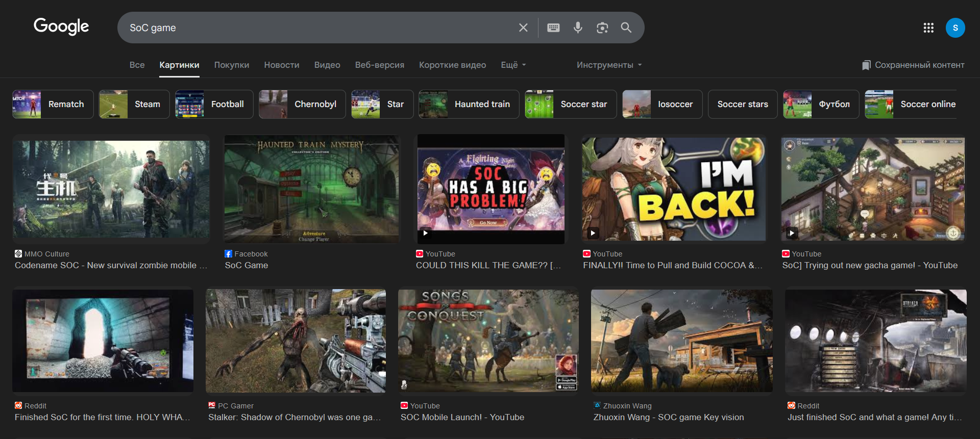Open 'FINALLY!! Time to Pull and Build COCOA' link
The image size is (980, 439).
point(673,265)
